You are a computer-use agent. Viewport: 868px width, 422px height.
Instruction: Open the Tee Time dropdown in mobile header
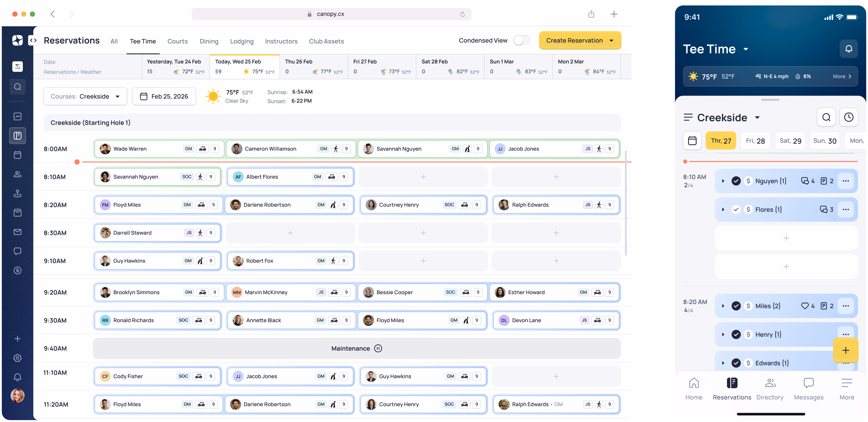(x=746, y=49)
